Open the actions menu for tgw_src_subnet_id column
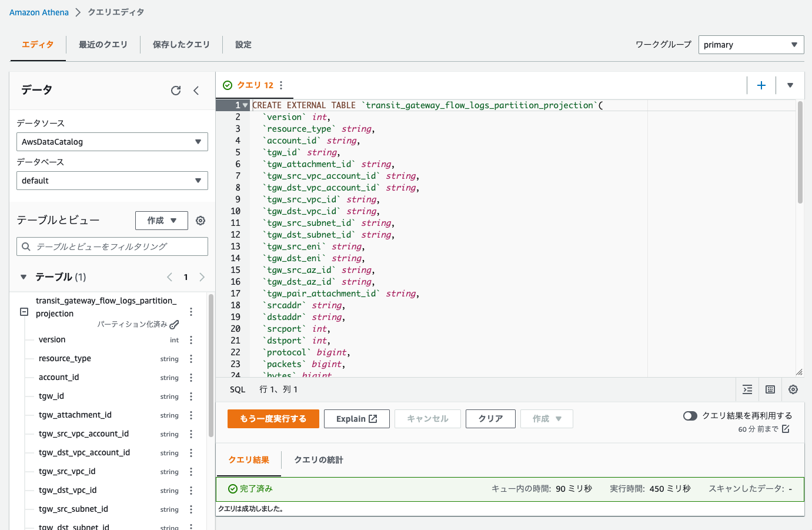 pyautogui.click(x=191, y=509)
